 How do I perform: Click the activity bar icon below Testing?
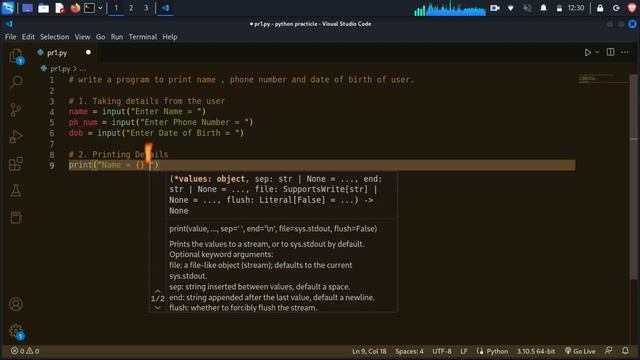pyautogui.click(x=16, y=218)
